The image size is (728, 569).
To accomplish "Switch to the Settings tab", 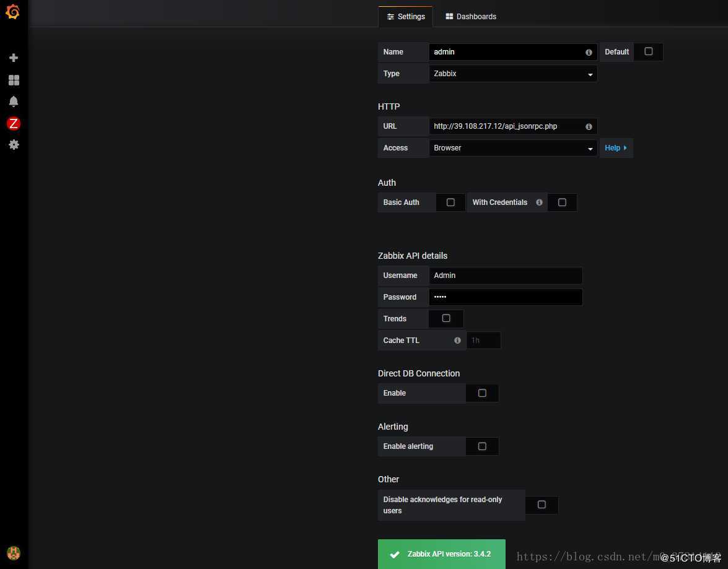I will [406, 17].
